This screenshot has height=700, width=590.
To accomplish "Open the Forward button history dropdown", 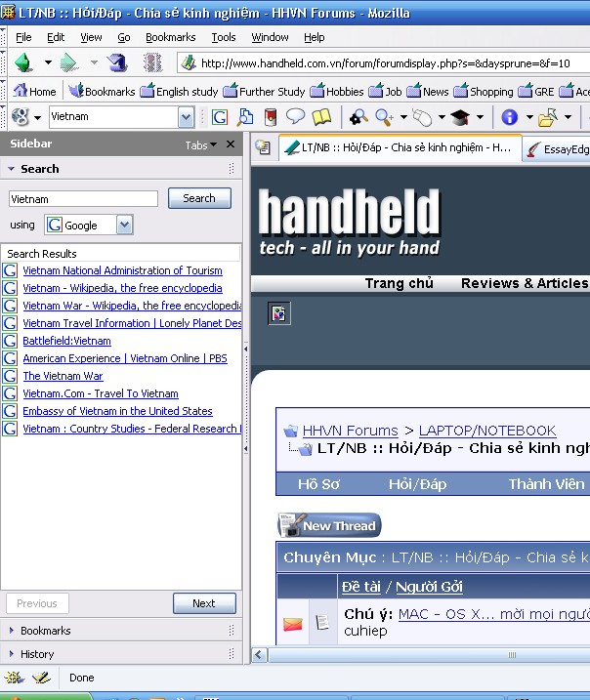I will click(x=94, y=62).
